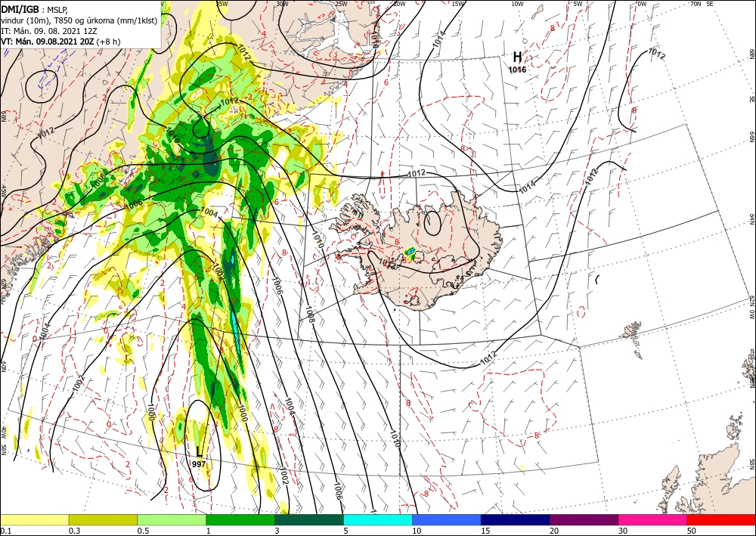756x536 pixels.
Task: Click the small closed isobar over north Iceland
Action: 432,222
